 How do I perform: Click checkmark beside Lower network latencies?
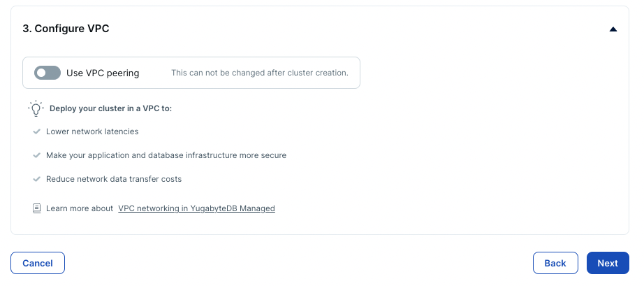click(37, 131)
